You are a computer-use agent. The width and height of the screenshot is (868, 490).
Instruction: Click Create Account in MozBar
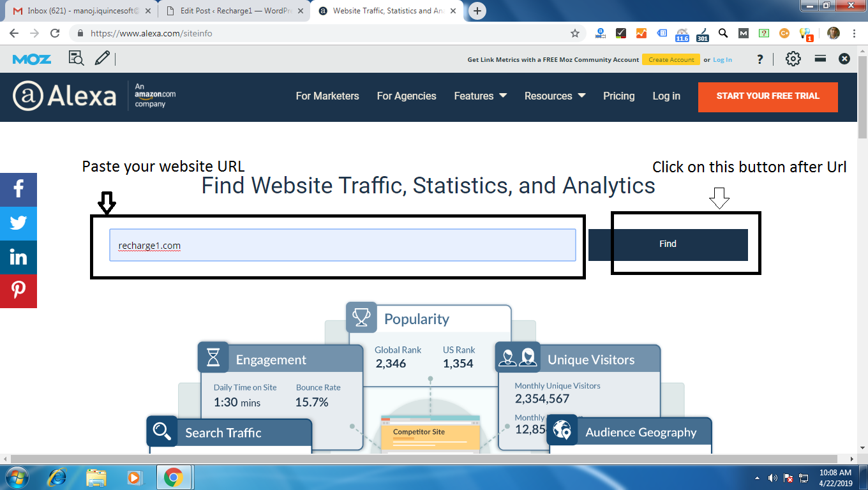(x=671, y=59)
